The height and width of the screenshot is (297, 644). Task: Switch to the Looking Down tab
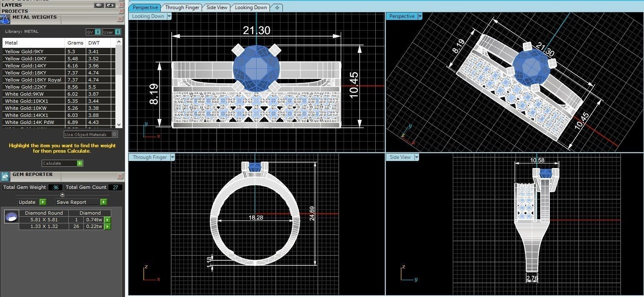tap(251, 7)
